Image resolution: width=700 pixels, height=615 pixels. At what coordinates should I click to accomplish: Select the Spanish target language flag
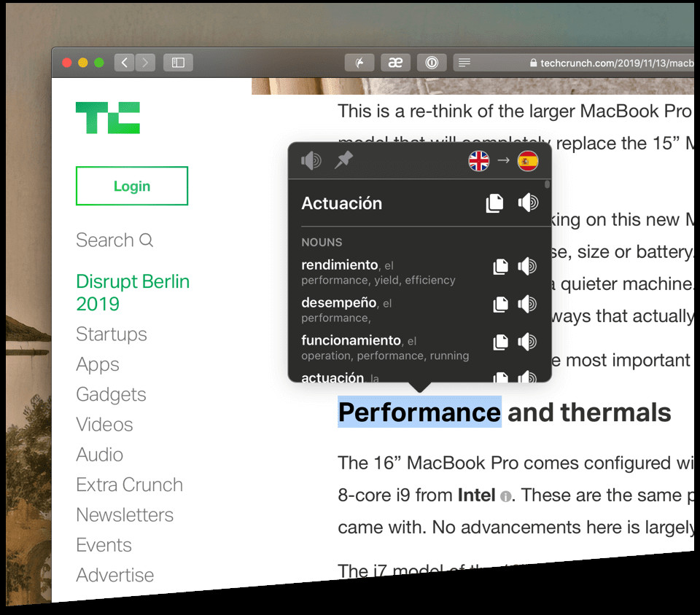(528, 161)
